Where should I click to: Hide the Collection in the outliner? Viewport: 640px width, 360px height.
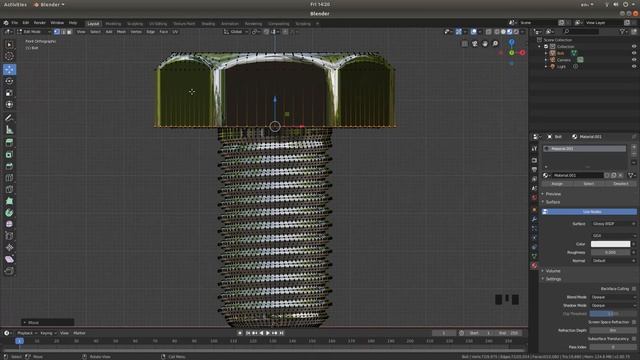point(634,47)
